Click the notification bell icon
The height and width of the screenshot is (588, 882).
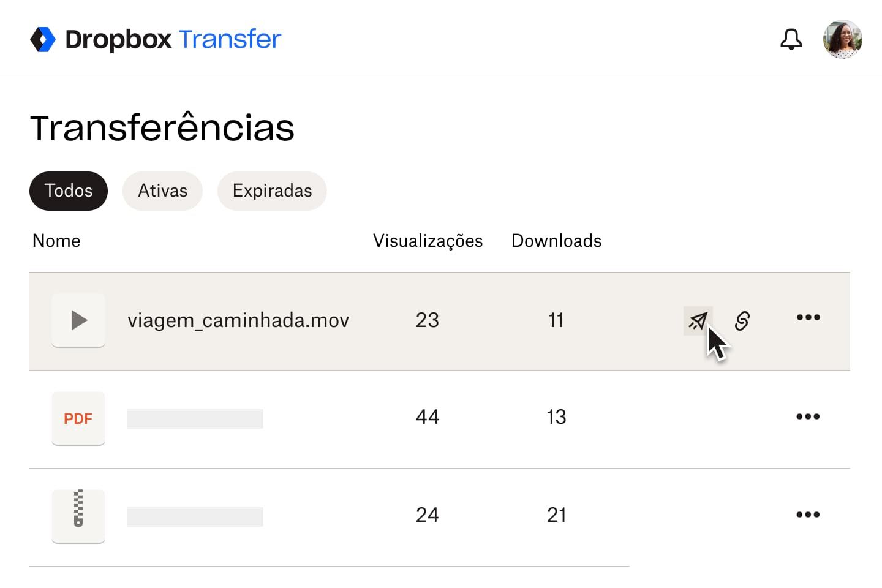pyautogui.click(x=791, y=39)
